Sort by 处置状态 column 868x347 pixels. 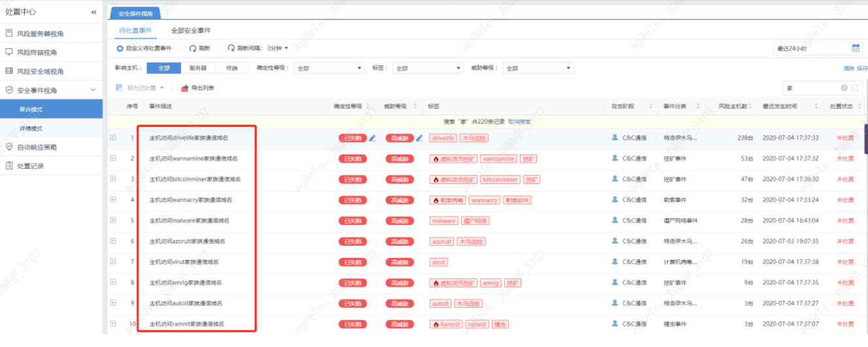point(859,106)
